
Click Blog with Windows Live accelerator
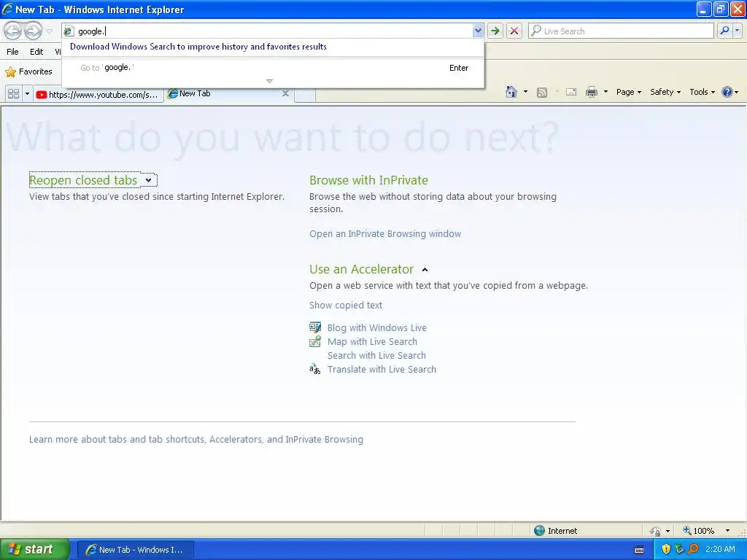point(377,327)
